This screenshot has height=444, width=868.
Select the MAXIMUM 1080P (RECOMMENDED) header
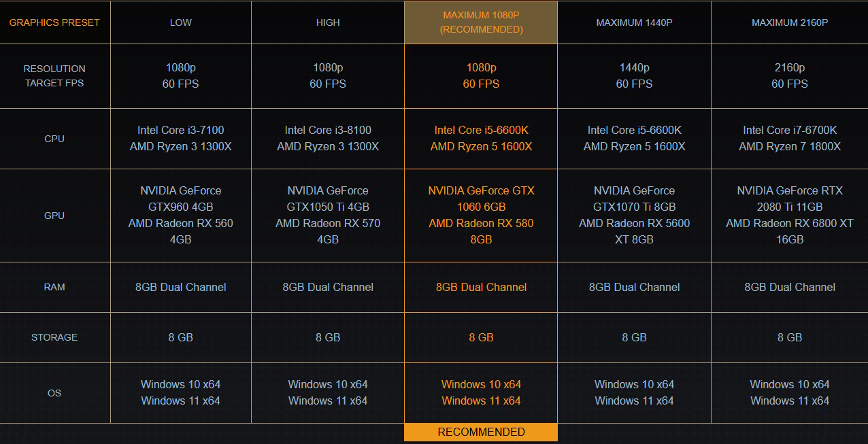pos(481,22)
